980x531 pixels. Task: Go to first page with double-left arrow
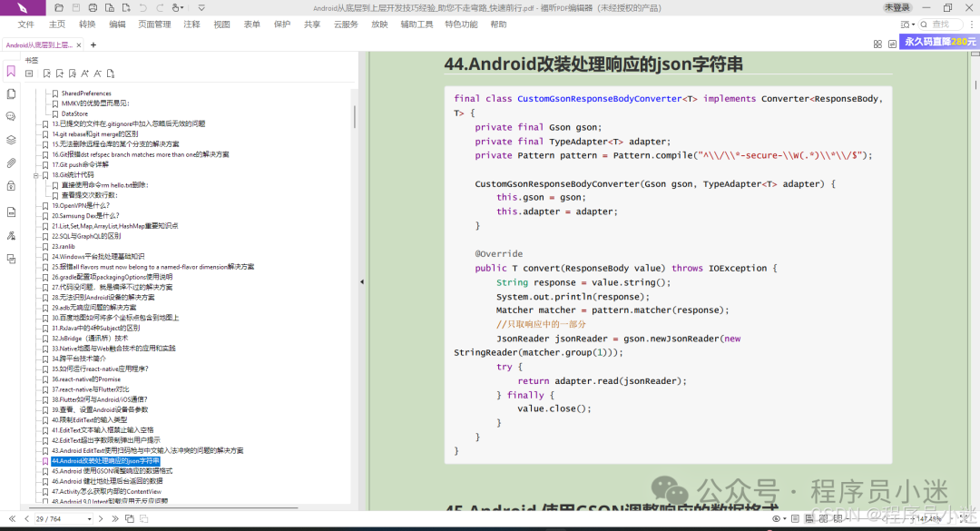[12, 519]
